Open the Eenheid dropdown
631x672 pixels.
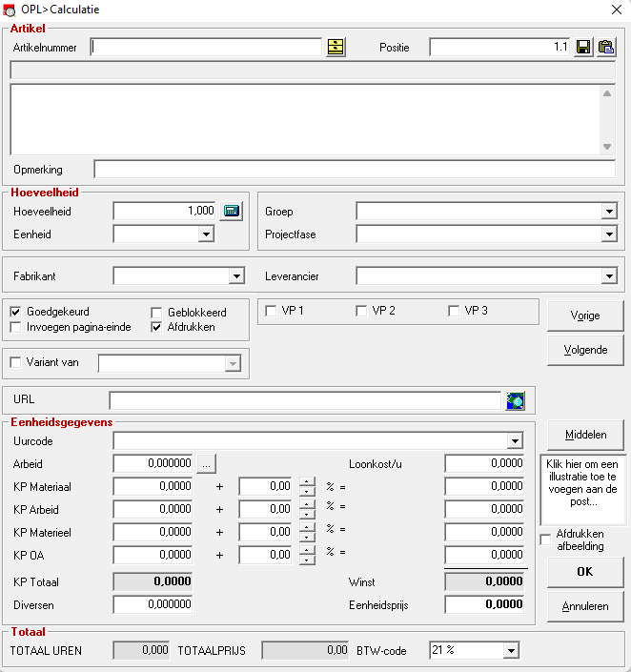coord(206,234)
